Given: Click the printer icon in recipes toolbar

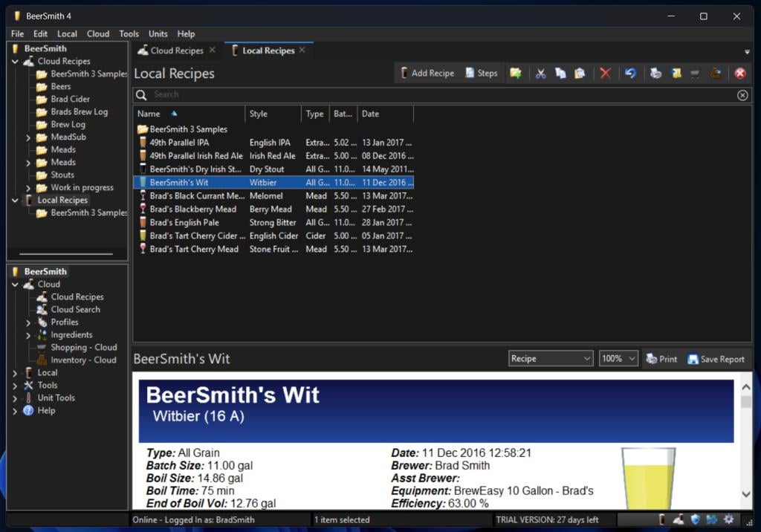Looking at the screenshot, I should [655, 73].
